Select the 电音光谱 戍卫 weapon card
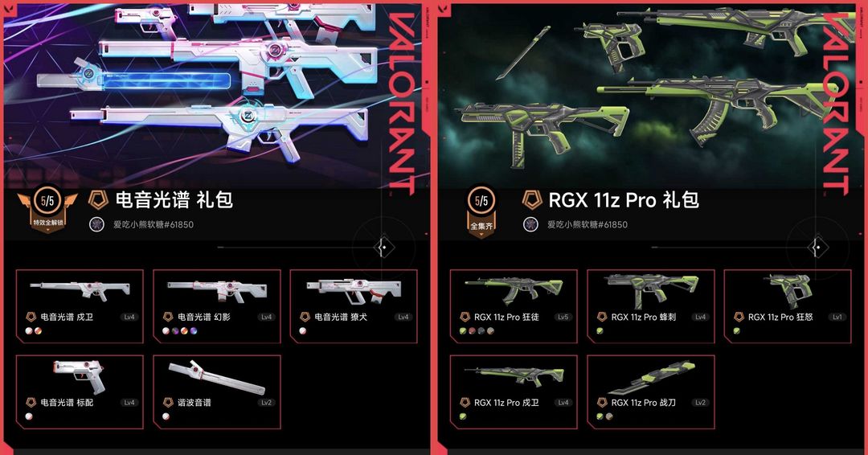 (x=80, y=306)
